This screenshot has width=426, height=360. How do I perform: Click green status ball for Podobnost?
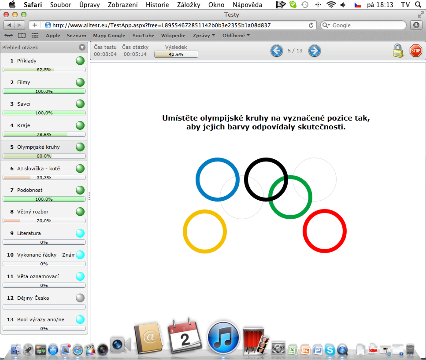80,190
